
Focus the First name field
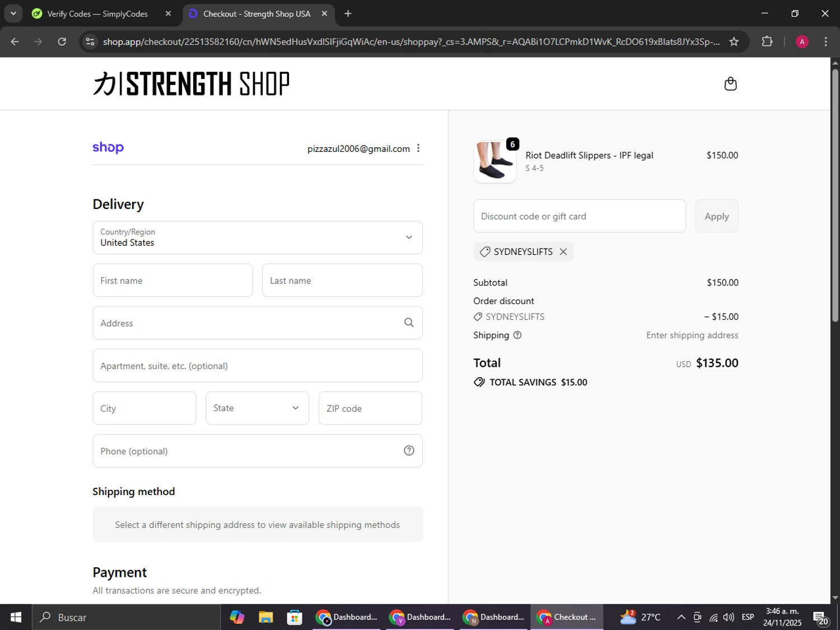(x=172, y=281)
